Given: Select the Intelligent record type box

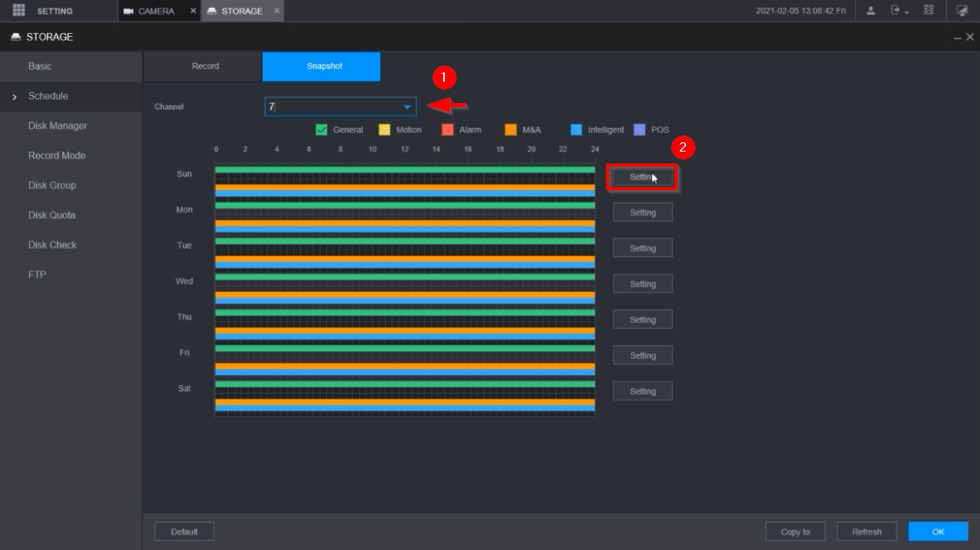Looking at the screenshot, I should [x=577, y=130].
